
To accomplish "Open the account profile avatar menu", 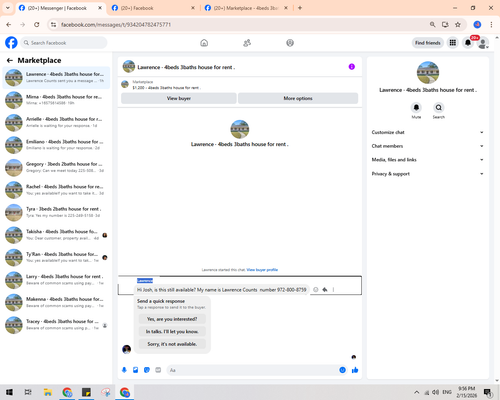I will pos(483,43).
